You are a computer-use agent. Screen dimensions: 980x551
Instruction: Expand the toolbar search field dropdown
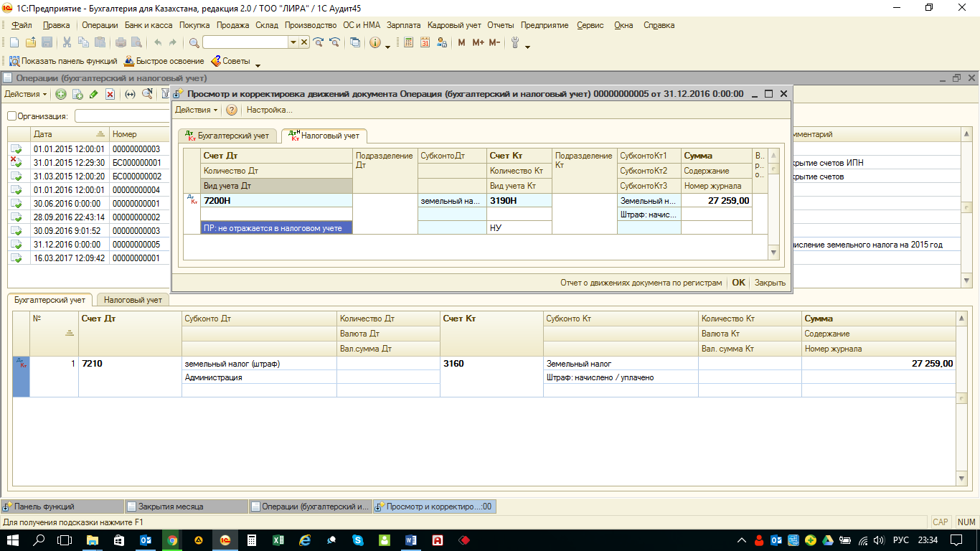(x=293, y=42)
